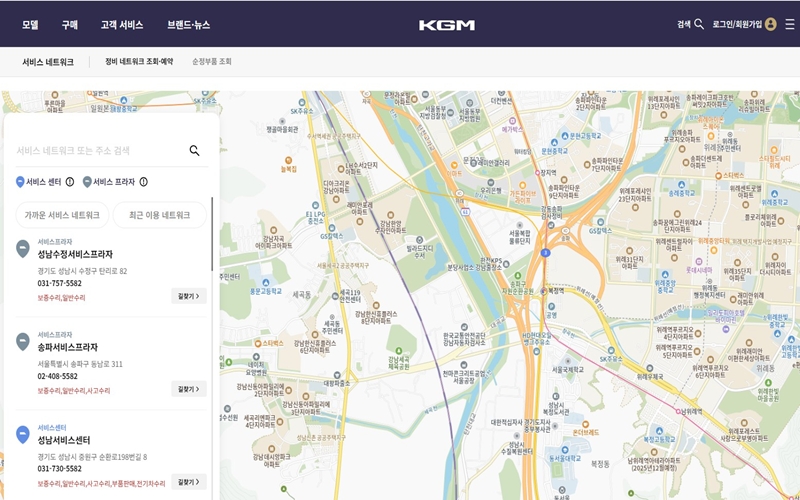This screenshot has width=800, height=500.
Task: Click the 메가박스 marker on map
Action: coord(512,121)
